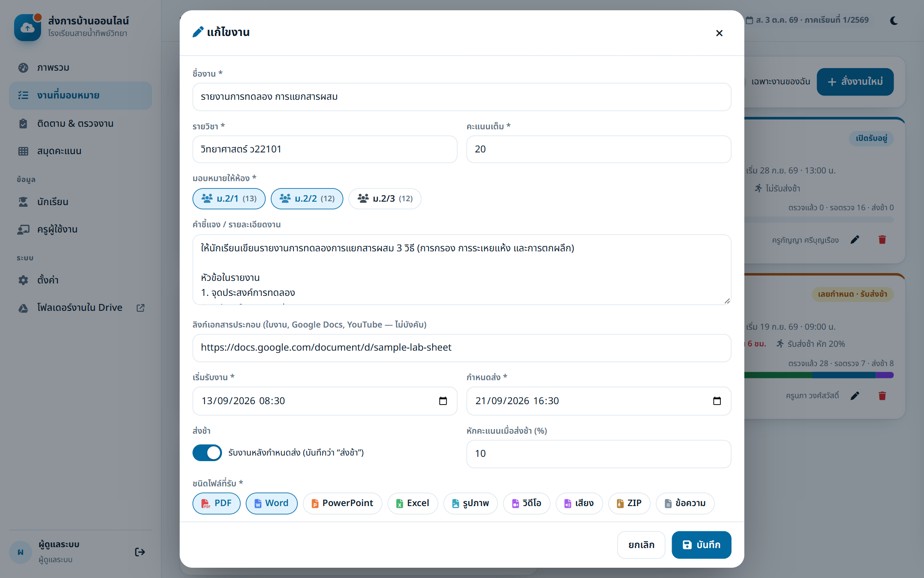Open ภาพรวม in the sidebar
This screenshot has width=924, height=578.
click(80, 68)
